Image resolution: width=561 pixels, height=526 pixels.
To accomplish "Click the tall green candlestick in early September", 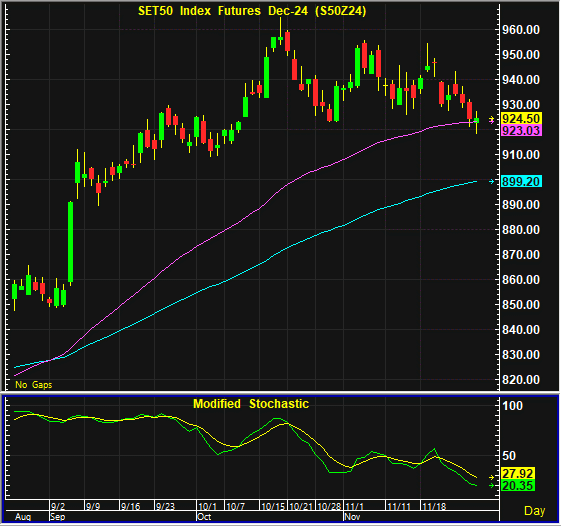I will pyautogui.click(x=70, y=242).
